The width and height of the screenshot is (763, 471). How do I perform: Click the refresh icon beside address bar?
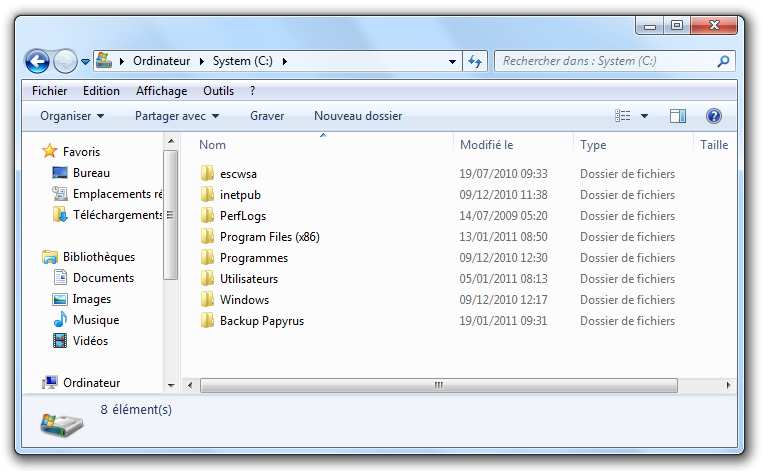[476, 62]
